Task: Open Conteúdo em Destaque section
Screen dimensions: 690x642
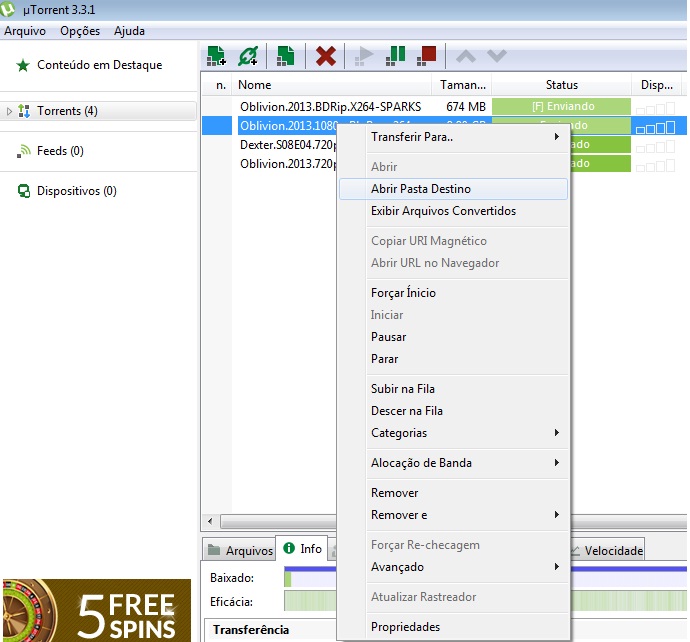Action: tap(99, 65)
